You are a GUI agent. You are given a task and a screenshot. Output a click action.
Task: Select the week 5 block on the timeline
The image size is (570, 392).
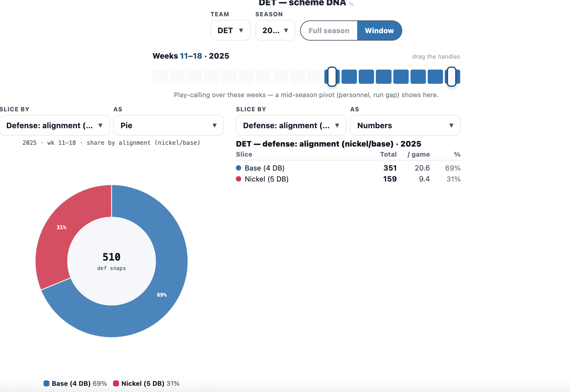click(x=229, y=77)
